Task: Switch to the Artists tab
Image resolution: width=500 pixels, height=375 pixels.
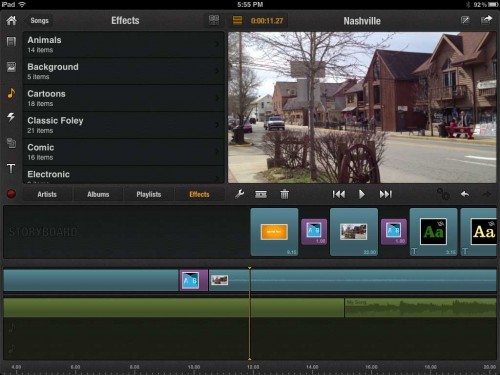Action: [47, 194]
